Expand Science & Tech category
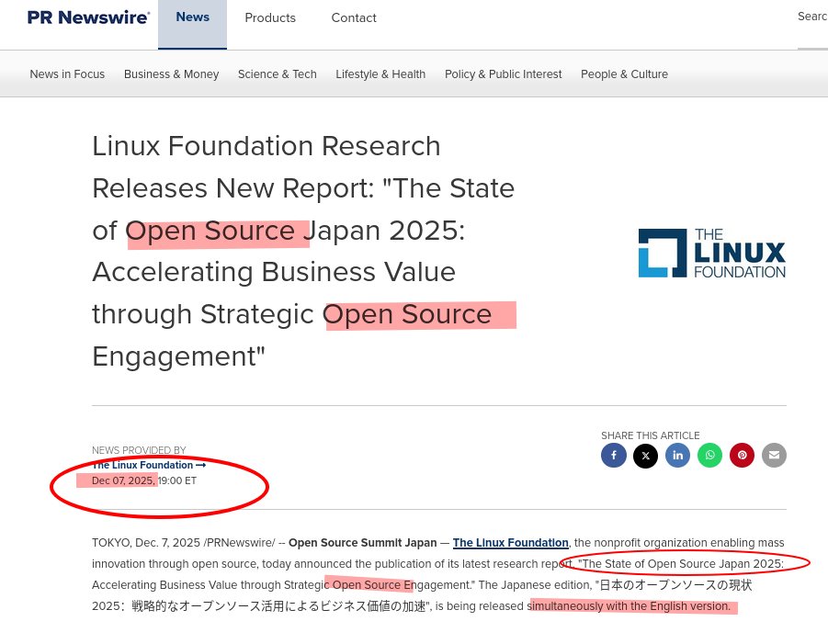This screenshot has width=828, height=644. [x=277, y=74]
